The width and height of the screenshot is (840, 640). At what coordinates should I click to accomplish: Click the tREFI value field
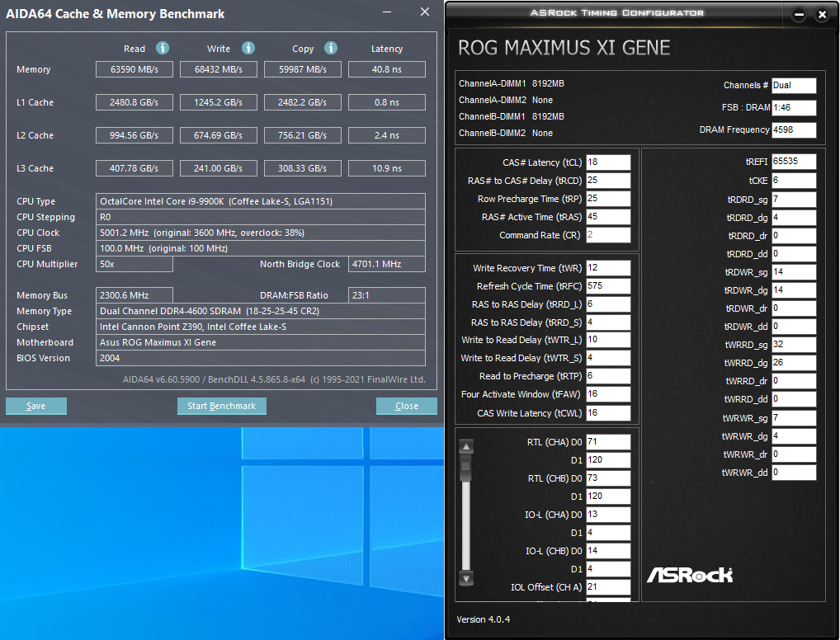pos(794,161)
